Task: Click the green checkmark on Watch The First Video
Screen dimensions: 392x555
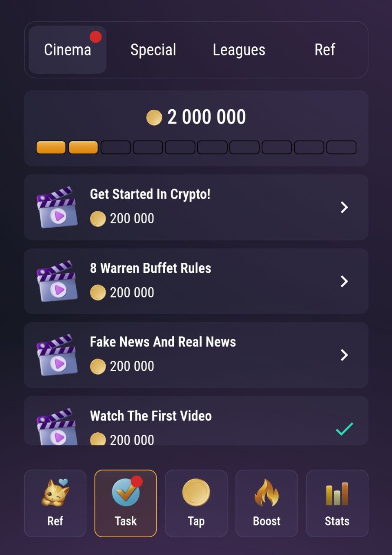Action: [344, 429]
